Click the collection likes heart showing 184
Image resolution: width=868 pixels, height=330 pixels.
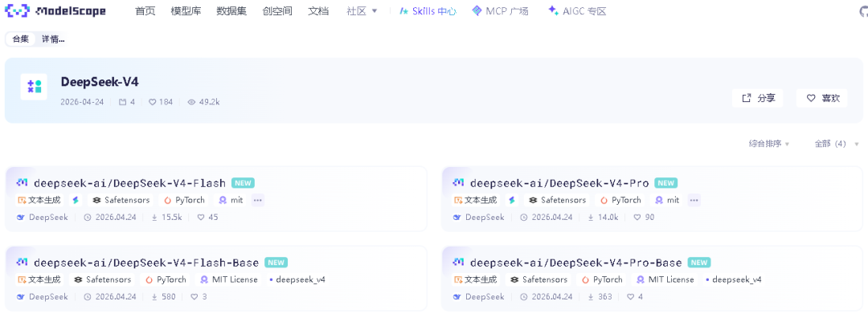152,102
